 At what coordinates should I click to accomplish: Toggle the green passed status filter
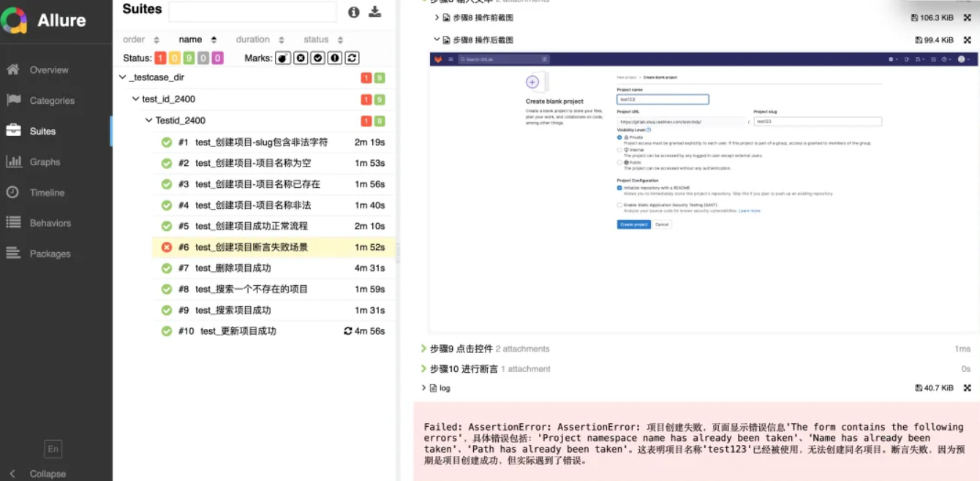click(189, 58)
